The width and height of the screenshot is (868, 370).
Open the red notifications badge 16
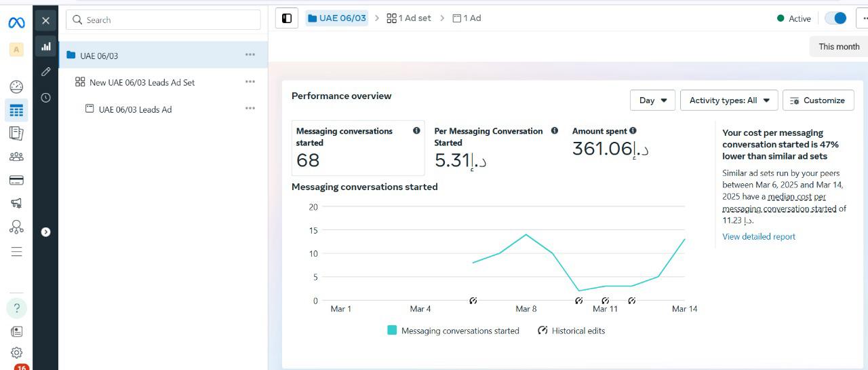[x=22, y=367]
